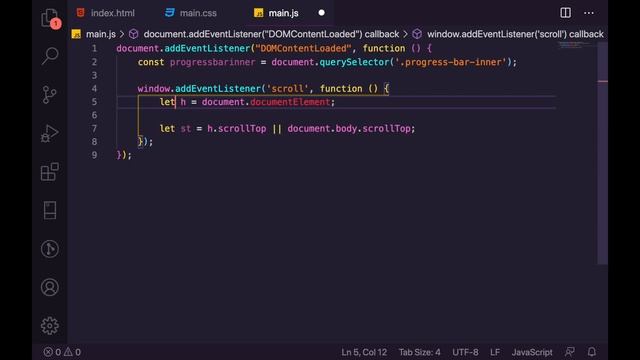Click the querySelector method call
Screen dimensions: 640x360
point(354,62)
